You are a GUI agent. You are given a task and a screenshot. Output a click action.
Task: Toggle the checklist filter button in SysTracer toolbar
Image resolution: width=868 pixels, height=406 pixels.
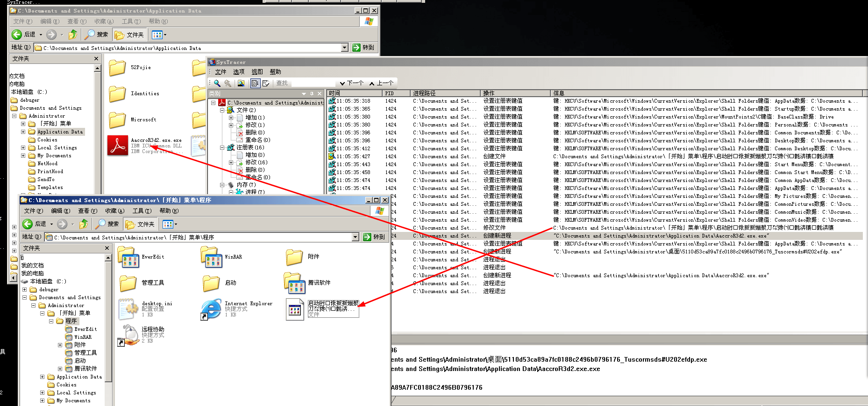coord(266,83)
